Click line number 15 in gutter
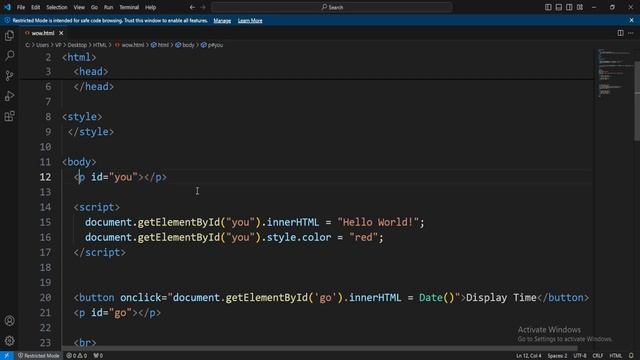 click(45, 222)
